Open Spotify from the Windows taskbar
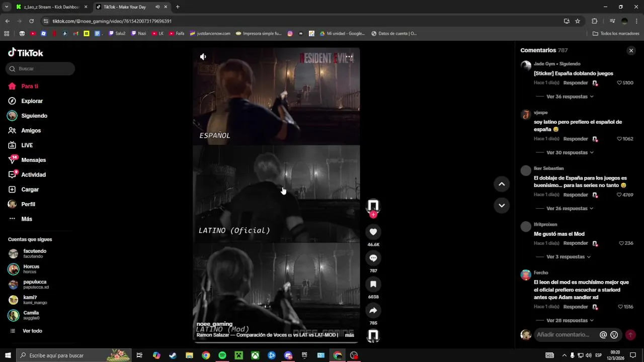The height and width of the screenshot is (362, 644). tap(222, 355)
